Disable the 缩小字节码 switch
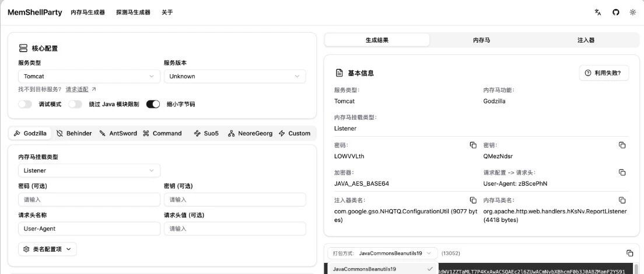 click(x=153, y=105)
